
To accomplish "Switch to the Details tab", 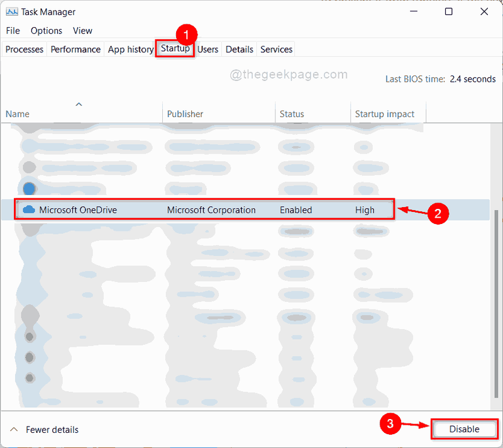I will click(x=240, y=50).
